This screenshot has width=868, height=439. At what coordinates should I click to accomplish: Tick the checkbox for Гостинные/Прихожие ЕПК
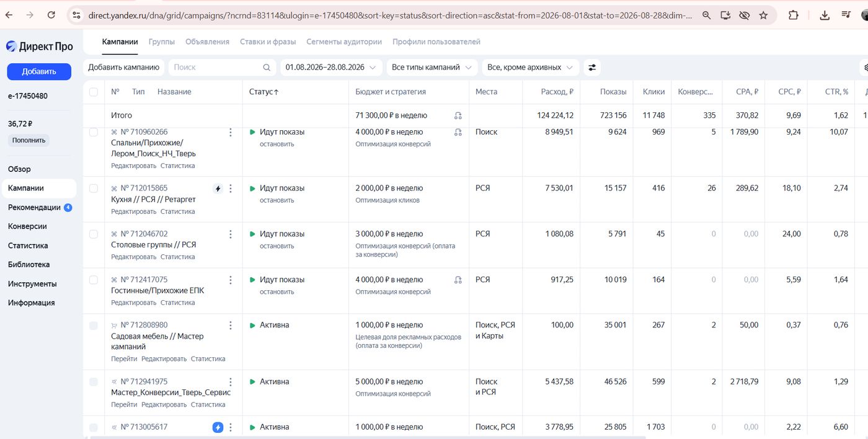(x=94, y=280)
